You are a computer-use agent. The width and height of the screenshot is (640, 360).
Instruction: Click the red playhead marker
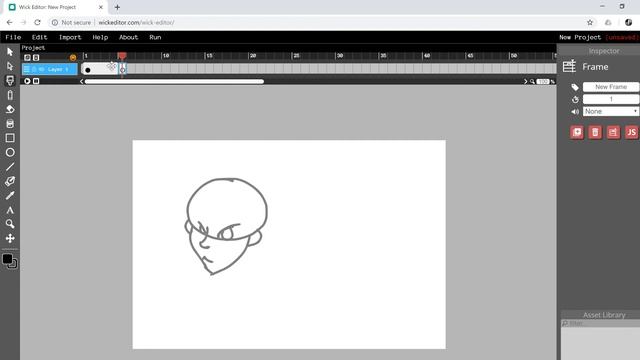(122, 56)
